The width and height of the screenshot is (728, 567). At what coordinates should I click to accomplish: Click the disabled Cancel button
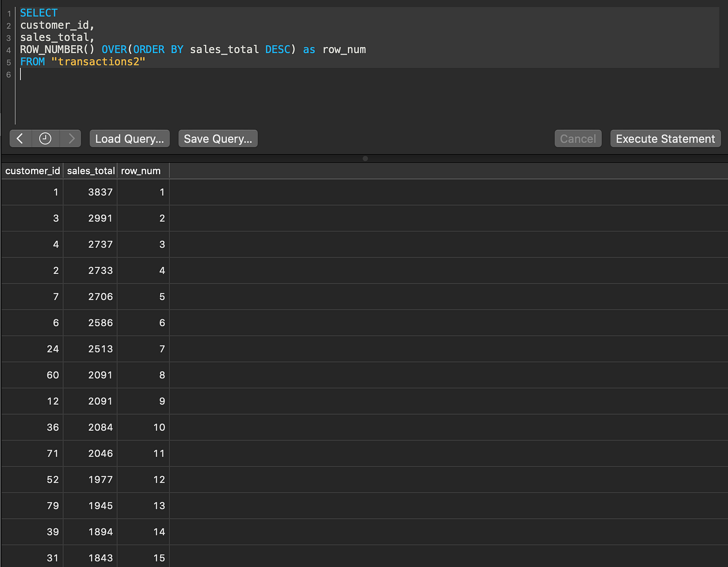[578, 138]
